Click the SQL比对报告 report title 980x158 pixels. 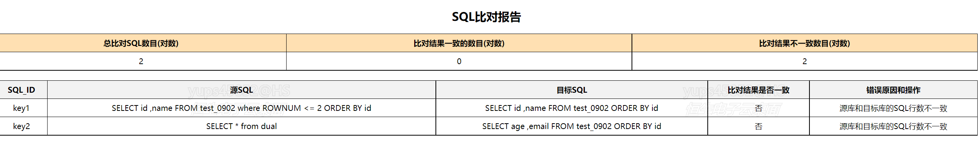pyautogui.click(x=486, y=17)
